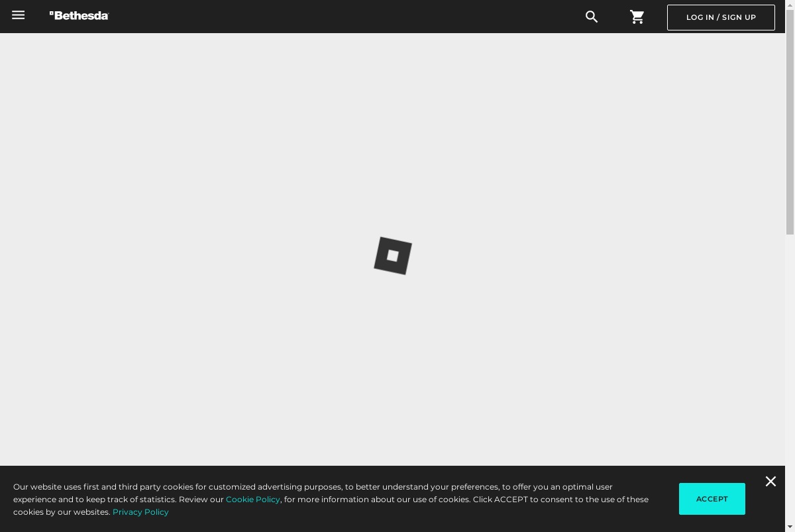Dismiss the cookie banner with the X
Viewport: 795px width, 532px height.
770,482
